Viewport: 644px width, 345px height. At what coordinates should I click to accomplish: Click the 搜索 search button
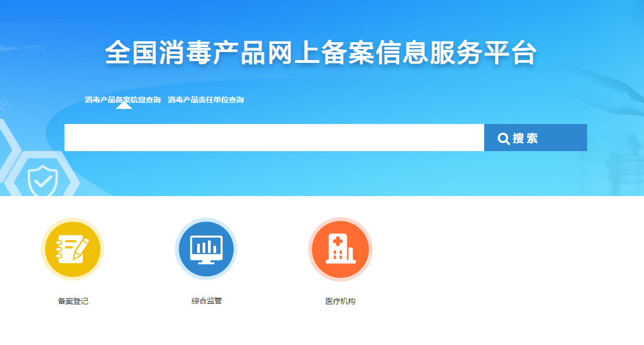536,138
